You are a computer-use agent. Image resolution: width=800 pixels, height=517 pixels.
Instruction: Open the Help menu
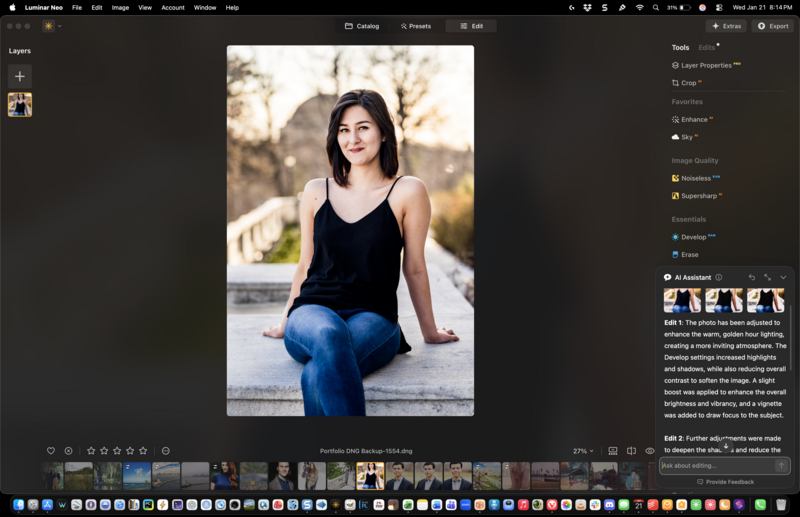point(232,8)
